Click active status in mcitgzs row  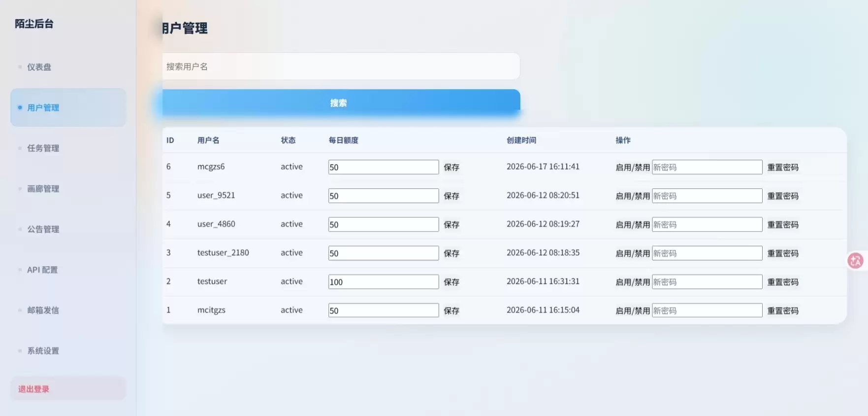(x=291, y=310)
